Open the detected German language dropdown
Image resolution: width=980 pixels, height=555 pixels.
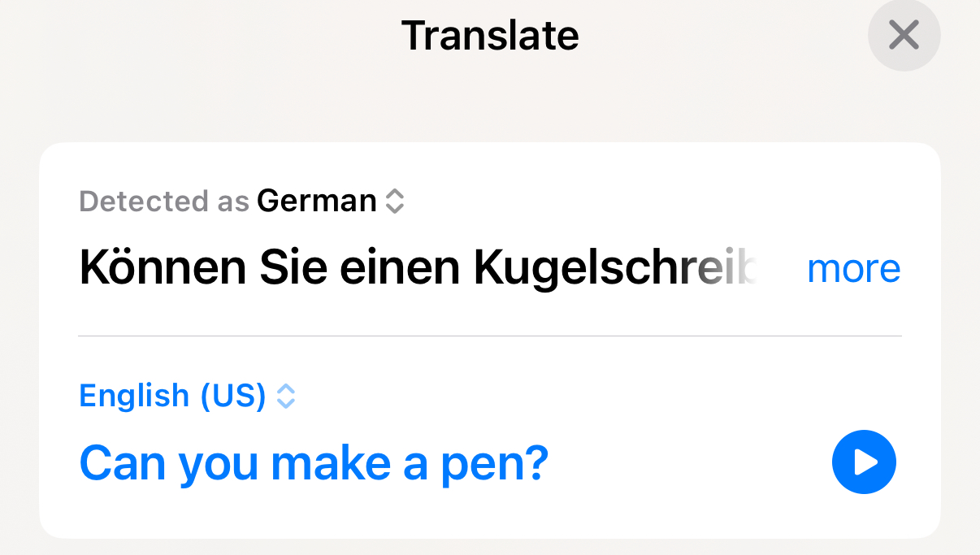tap(317, 201)
